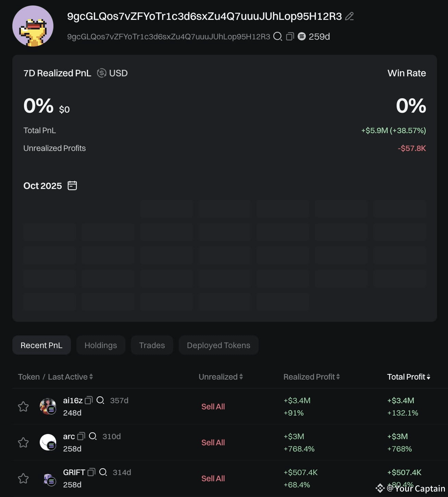The width and height of the screenshot is (448, 497).
Task: Click the USD currency icon in 7D Realized PnL
Action: click(101, 73)
